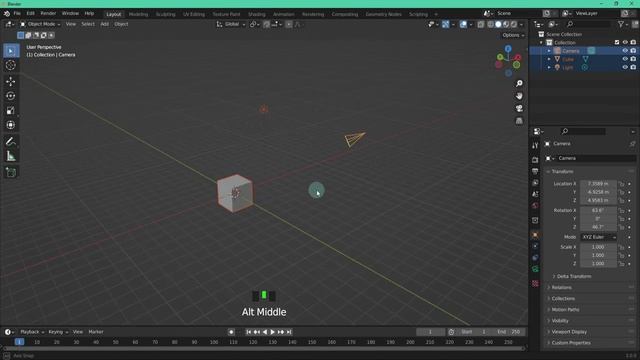Image resolution: width=640 pixels, height=360 pixels.
Task: Switch perspective/orthographic with the grid icon
Action: pos(519,121)
